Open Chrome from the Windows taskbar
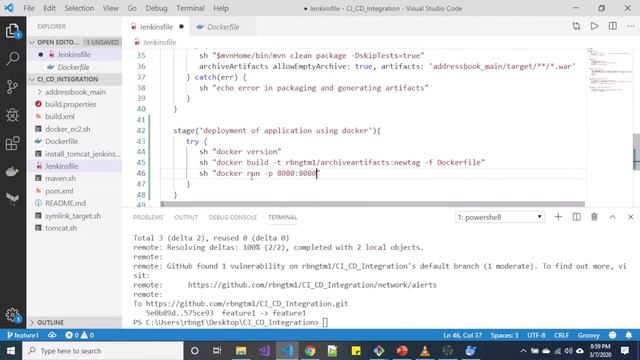Image resolution: width=640 pixels, height=360 pixels. point(310,351)
